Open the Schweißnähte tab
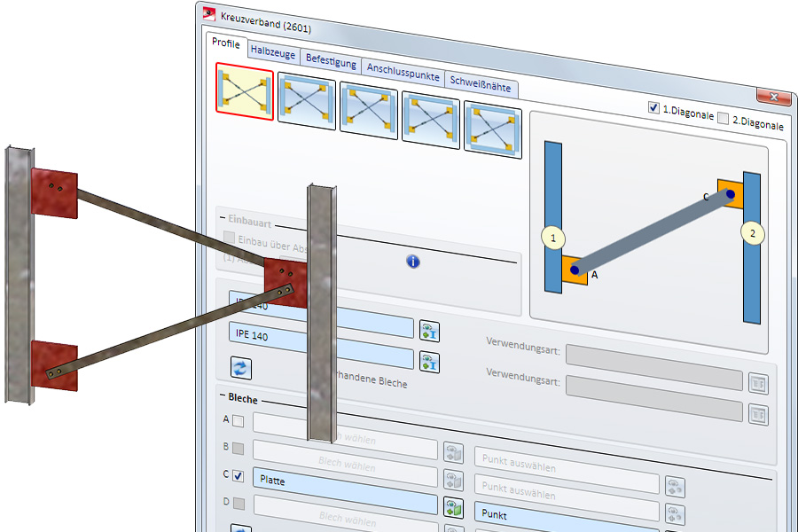Viewport: 798px width, 532px height. pyautogui.click(x=481, y=81)
